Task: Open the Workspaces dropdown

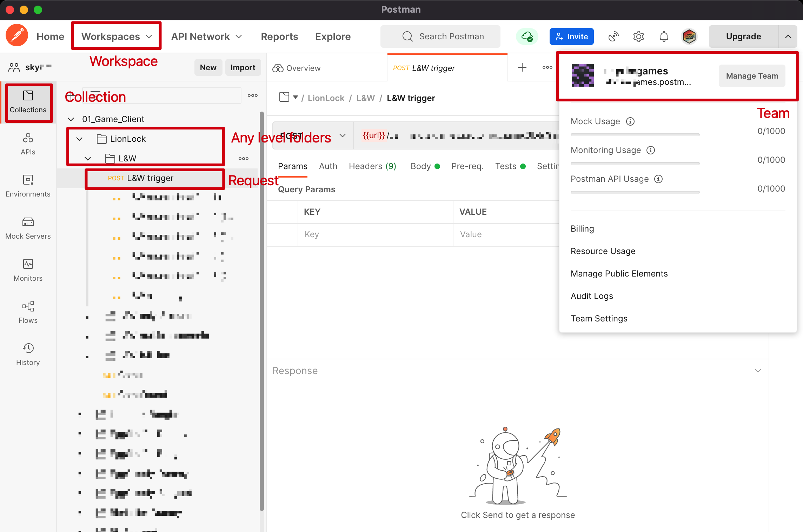Action: tap(117, 36)
